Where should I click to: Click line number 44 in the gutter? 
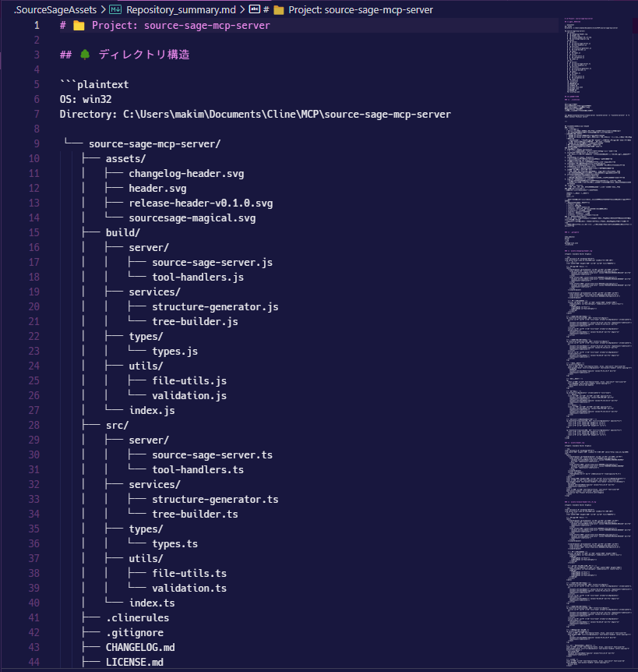33,663
